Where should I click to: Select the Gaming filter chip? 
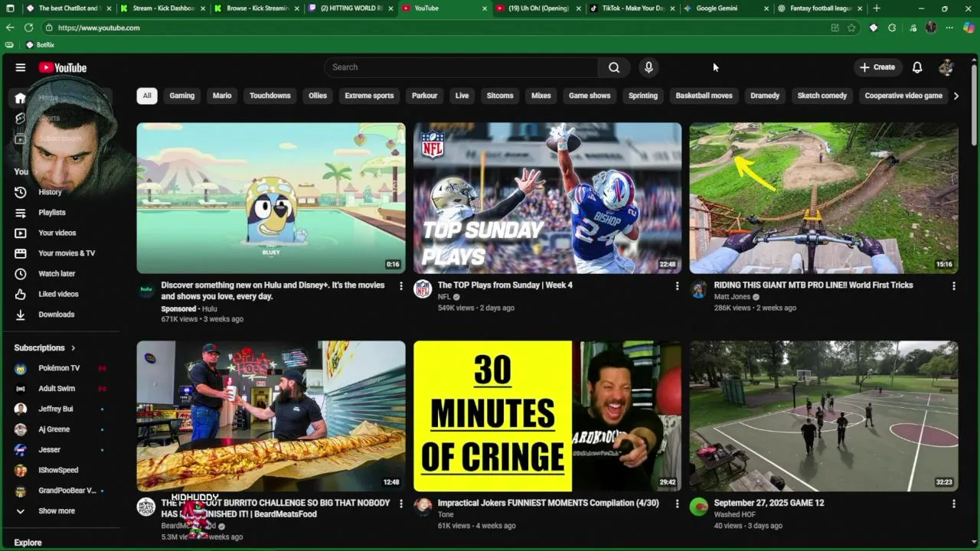(x=182, y=96)
